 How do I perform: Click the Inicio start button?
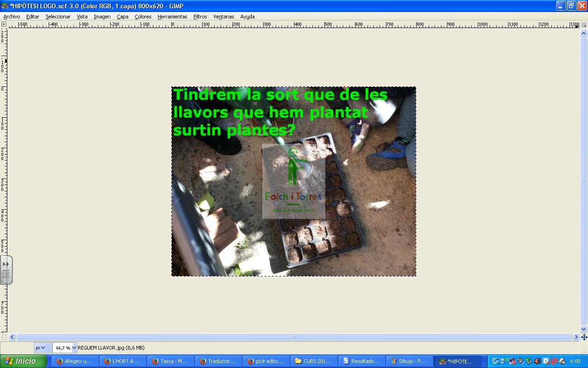coord(23,361)
